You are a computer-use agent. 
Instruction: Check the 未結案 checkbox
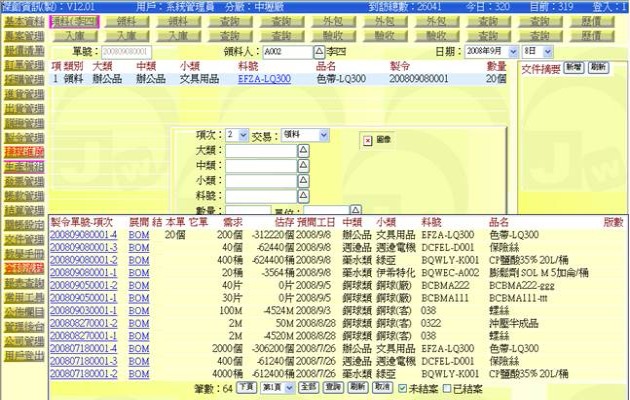401,386
